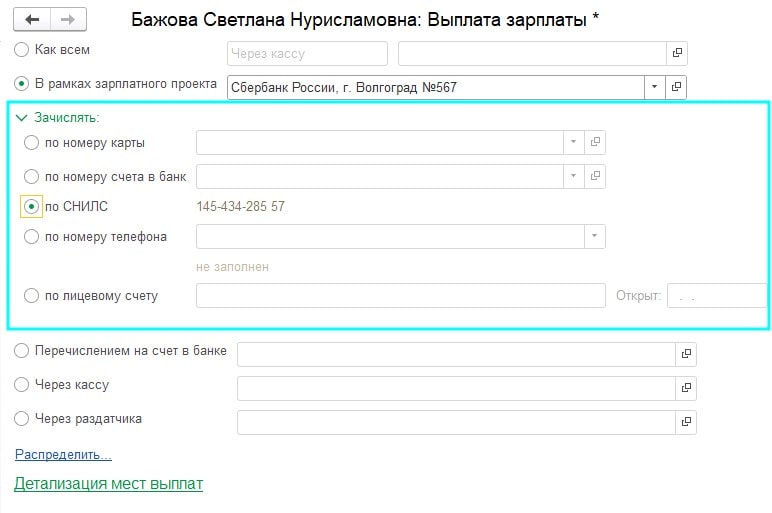
Task: Open the 'по номеру телефона' dropdown list
Action: pyautogui.click(x=595, y=237)
